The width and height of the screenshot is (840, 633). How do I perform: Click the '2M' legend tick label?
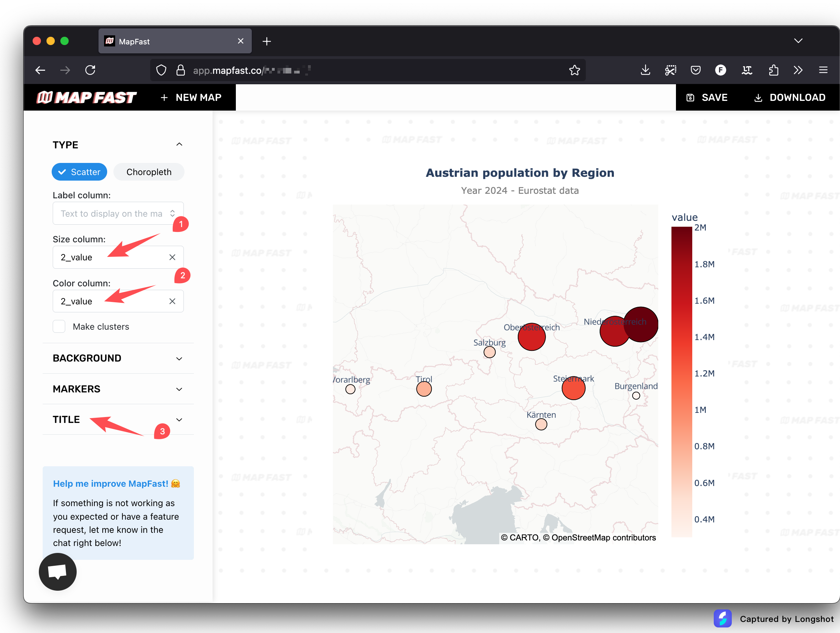[x=700, y=227]
